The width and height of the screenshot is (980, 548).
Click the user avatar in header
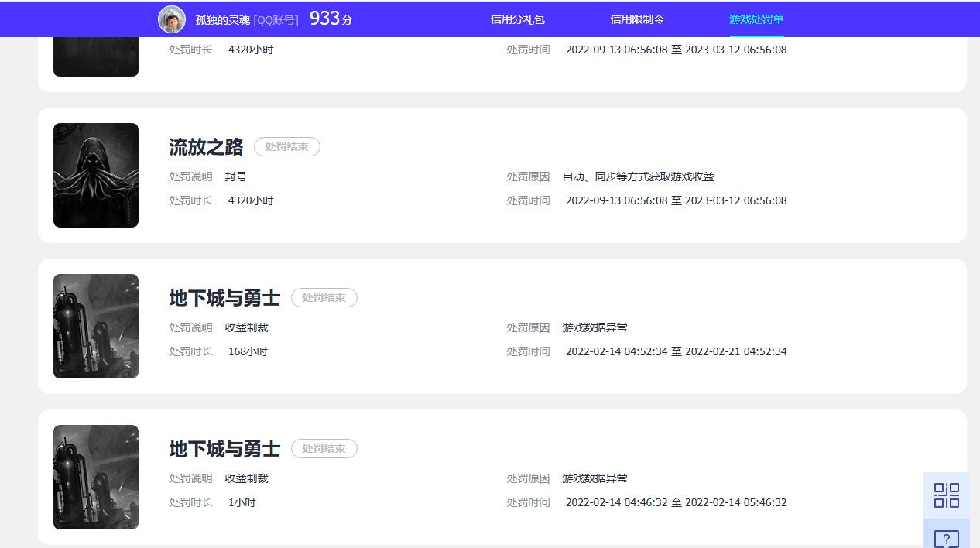tap(172, 19)
